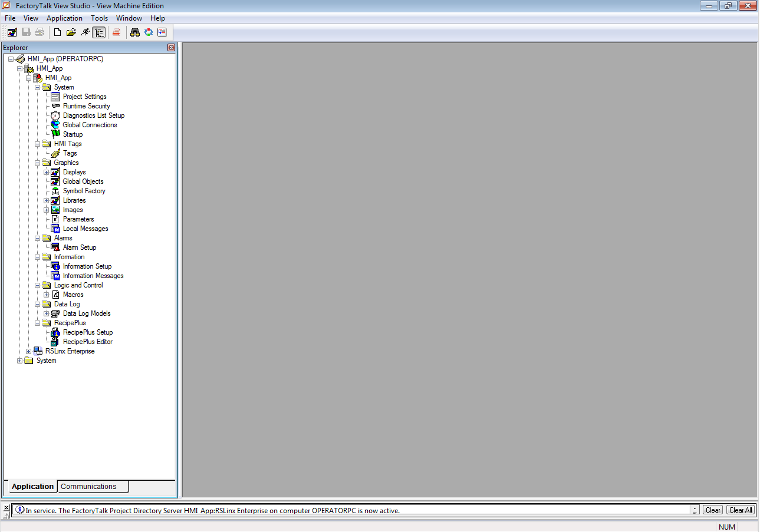Image resolution: width=760 pixels, height=532 pixels.
Task: Click the Diagnostics List Setup clock icon
Action: (55, 115)
